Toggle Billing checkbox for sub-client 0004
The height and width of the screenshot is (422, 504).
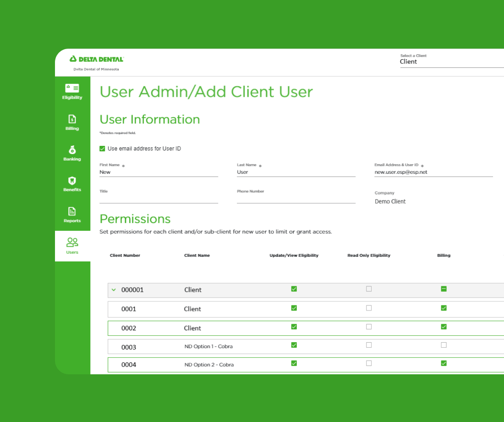[444, 363]
